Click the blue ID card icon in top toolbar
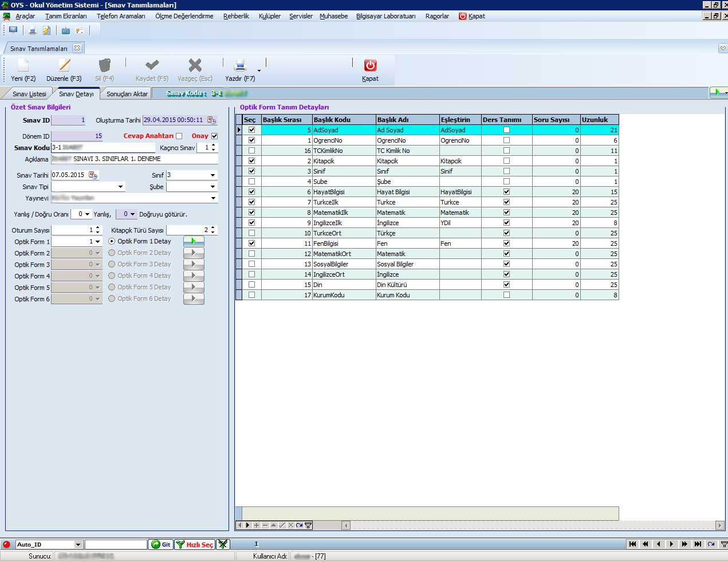 (66, 30)
